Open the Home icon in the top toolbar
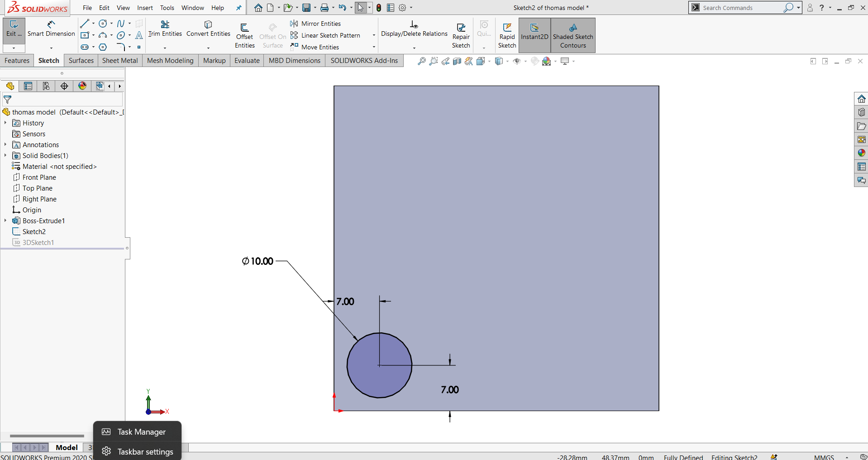Image resolution: width=868 pixels, height=460 pixels. click(x=258, y=8)
